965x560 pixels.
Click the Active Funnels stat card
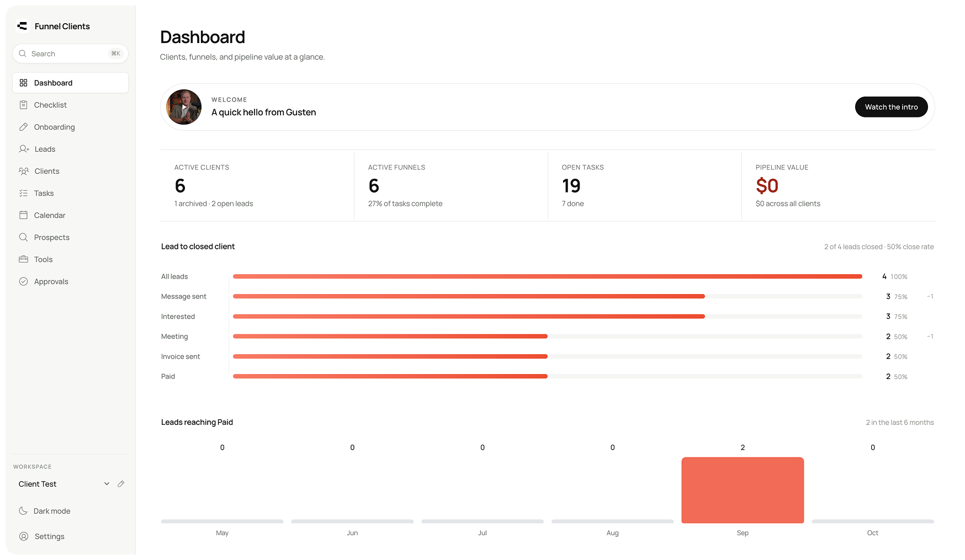450,185
